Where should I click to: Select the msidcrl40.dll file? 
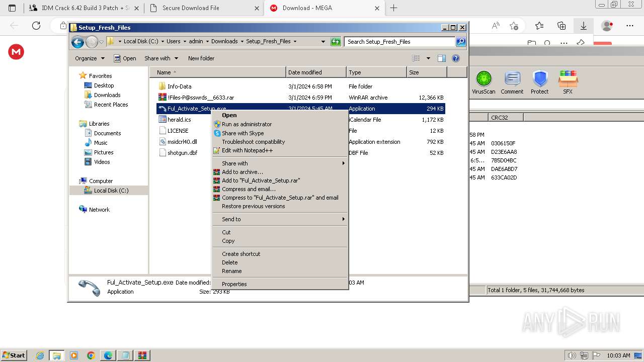coord(182,142)
